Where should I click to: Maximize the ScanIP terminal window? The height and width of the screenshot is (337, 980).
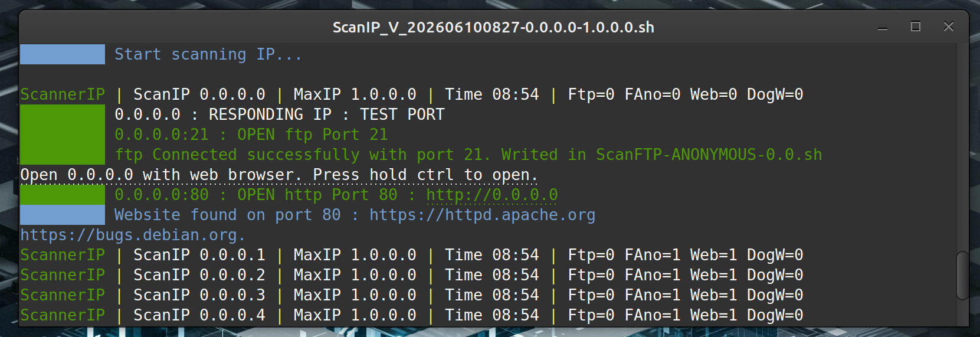pyautogui.click(x=916, y=27)
